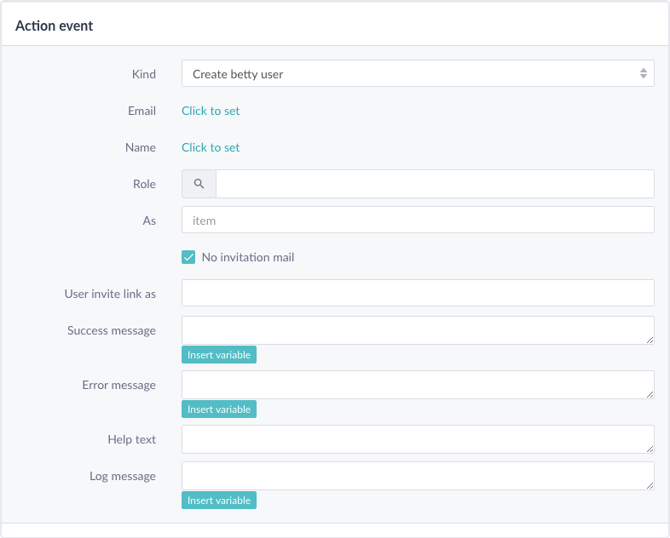Insert variable under Success message
The width and height of the screenshot is (670, 538).
coord(219,355)
